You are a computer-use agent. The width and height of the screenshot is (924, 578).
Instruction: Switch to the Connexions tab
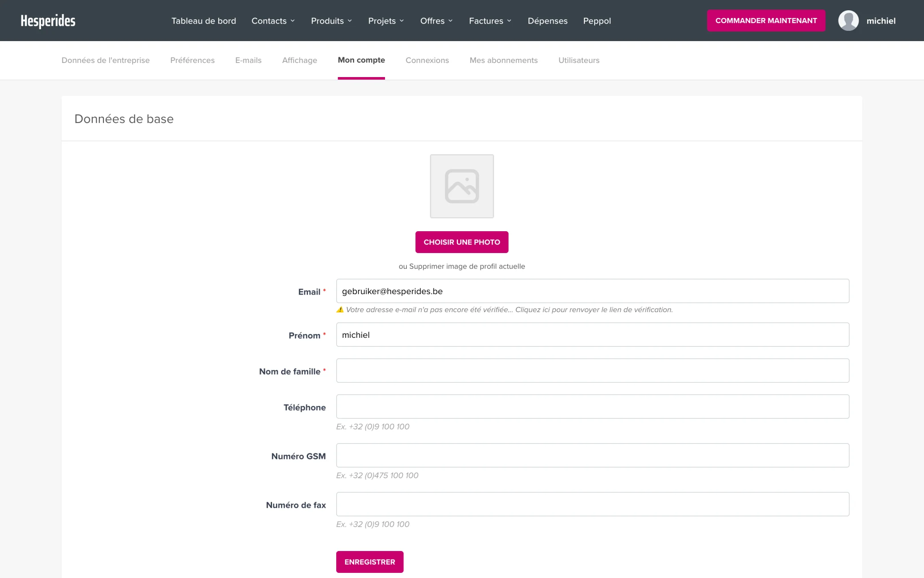pyautogui.click(x=427, y=60)
